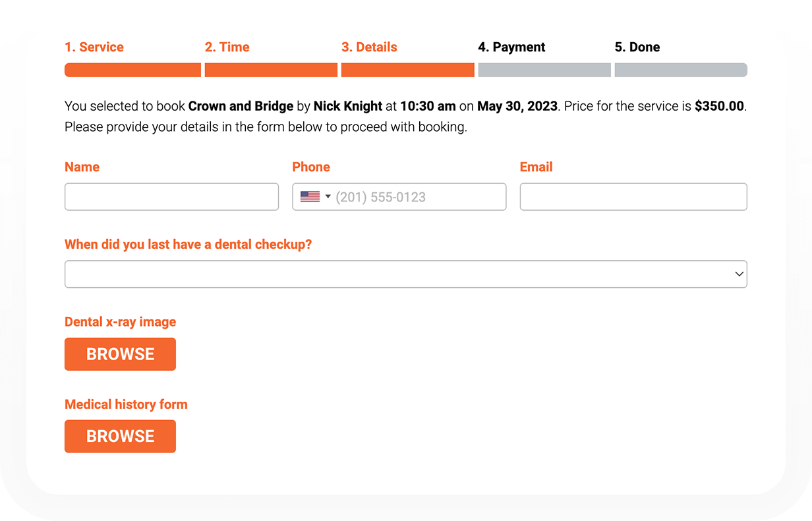
Task: Go to the 1. Service step
Action: coord(94,47)
